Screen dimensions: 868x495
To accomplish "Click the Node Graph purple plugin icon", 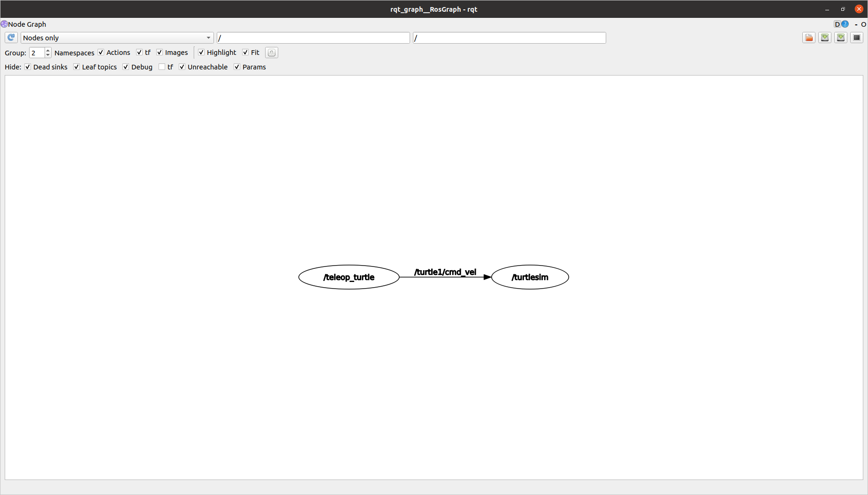I will [4, 24].
